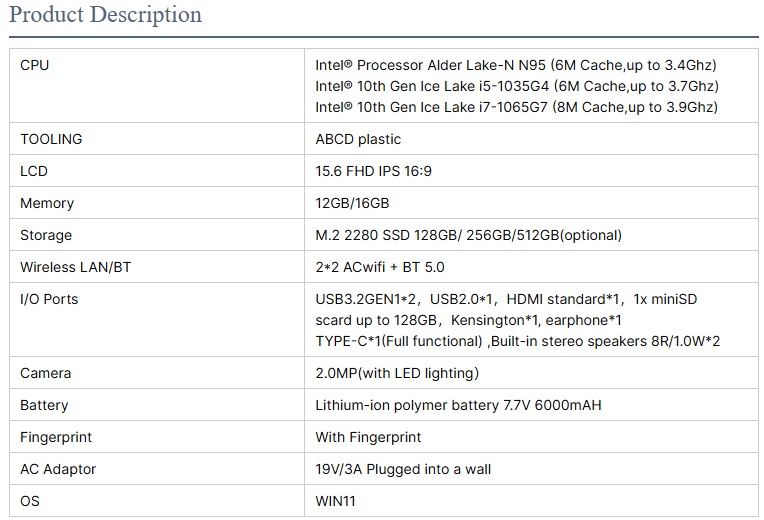Click the CPU row label
The image size is (764, 520).
click(x=34, y=65)
